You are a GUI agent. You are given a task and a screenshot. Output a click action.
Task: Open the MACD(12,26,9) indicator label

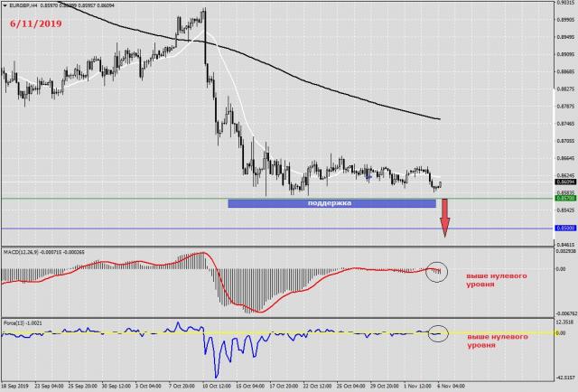click(25, 250)
